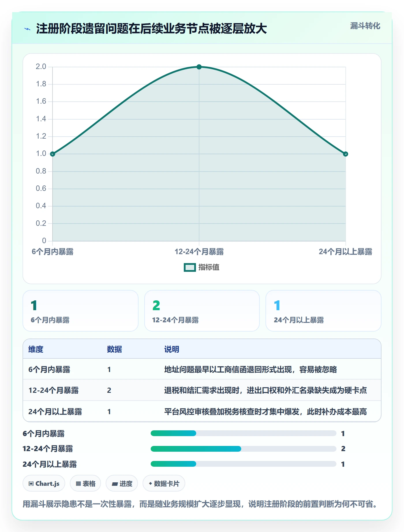Select the 6个月内暴露 table row cell
This screenshot has height=532, width=404.
coord(49,369)
